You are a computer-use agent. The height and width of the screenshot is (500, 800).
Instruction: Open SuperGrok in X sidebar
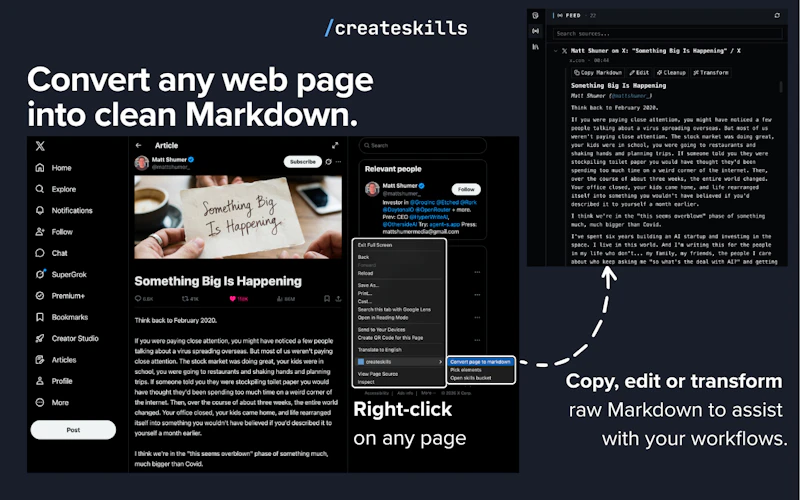click(61, 274)
